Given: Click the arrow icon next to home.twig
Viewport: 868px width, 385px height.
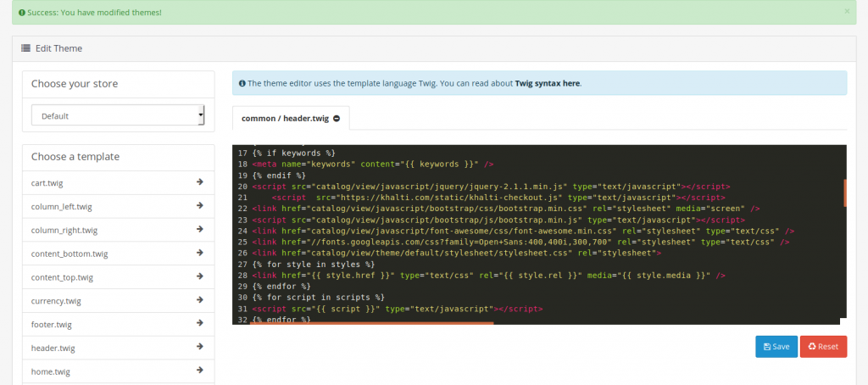Looking at the screenshot, I should (x=199, y=371).
